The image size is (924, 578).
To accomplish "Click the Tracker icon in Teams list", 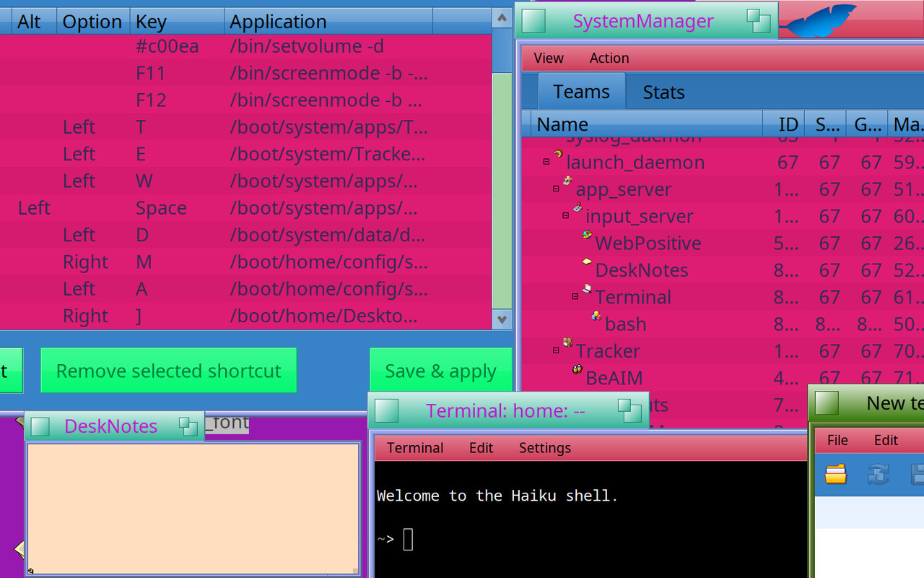I will pos(567,342).
